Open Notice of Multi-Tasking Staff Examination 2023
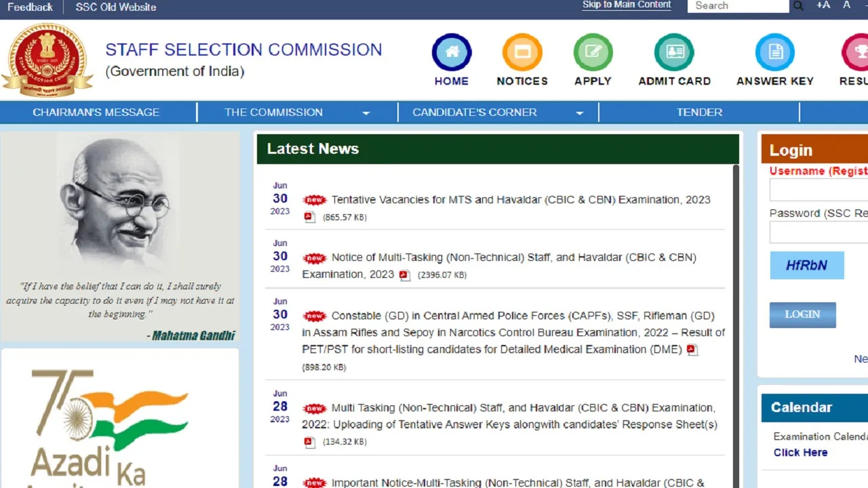This screenshot has height=488, width=868. tap(499, 266)
